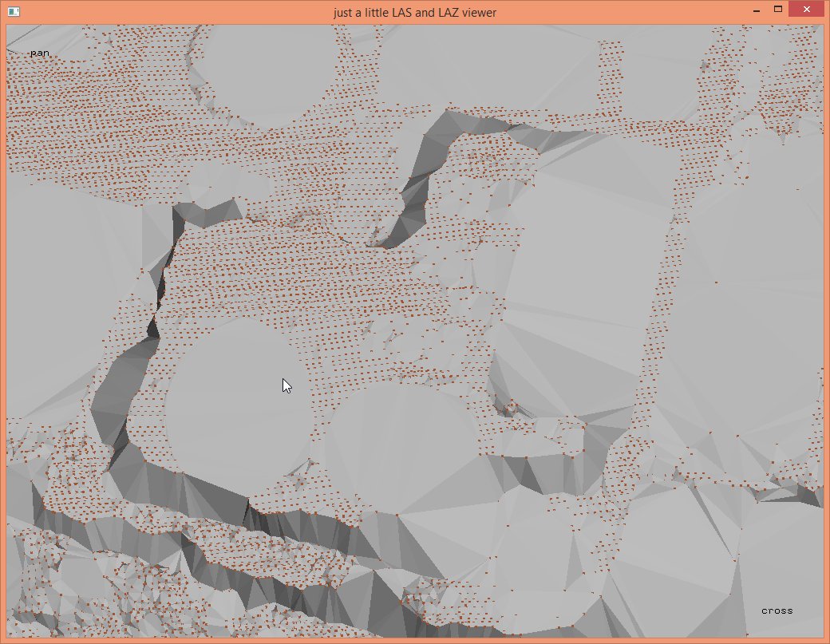Click the application icon in the title bar
The width and height of the screenshot is (830, 644).
tap(13, 12)
